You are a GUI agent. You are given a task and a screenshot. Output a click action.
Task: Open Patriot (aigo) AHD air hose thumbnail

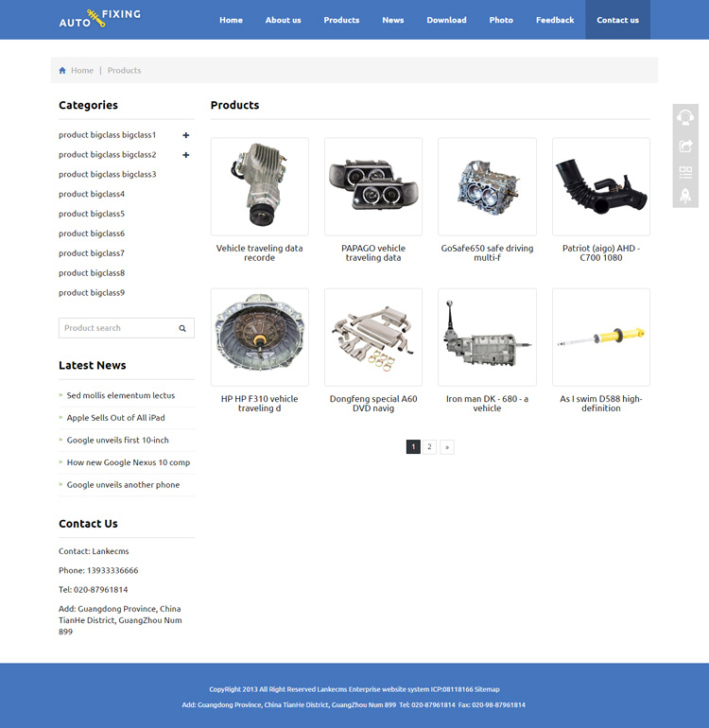(x=601, y=186)
